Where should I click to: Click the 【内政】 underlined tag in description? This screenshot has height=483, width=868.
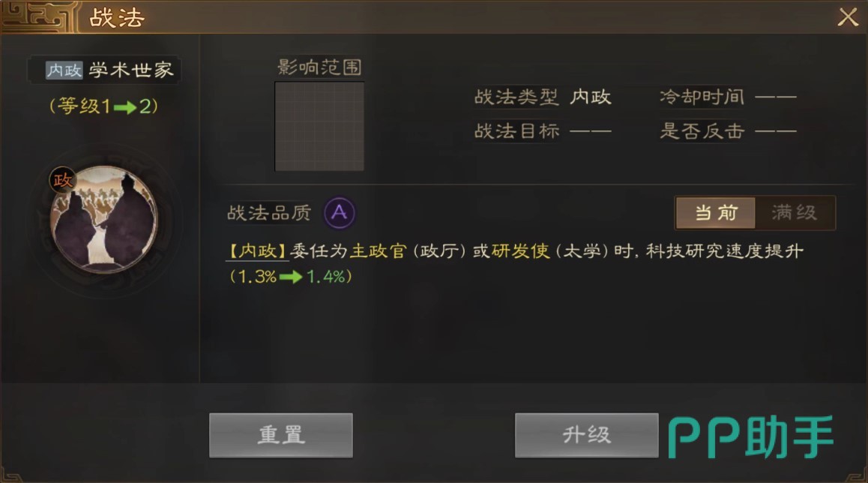pyautogui.click(x=258, y=251)
